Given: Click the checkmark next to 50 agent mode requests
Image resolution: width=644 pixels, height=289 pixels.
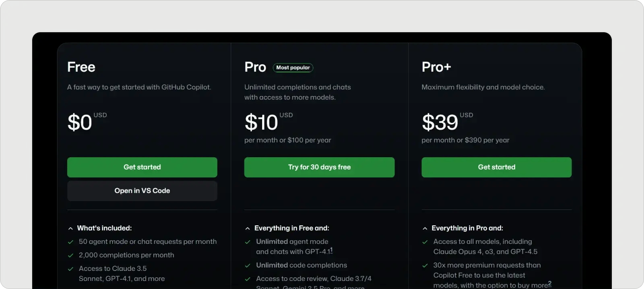Looking at the screenshot, I should click(70, 241).
